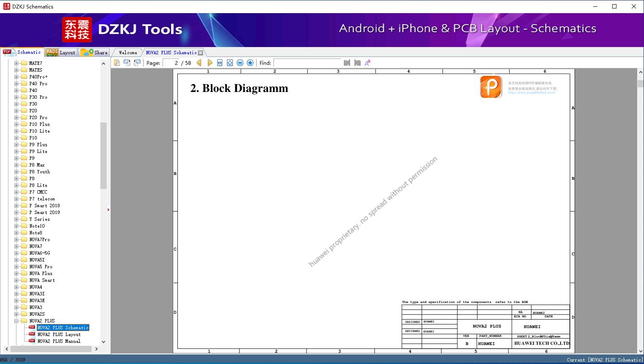This screenshot has width=644, height=364.
Task: Click the red side panel collapse arrow
Action: coord(108,210)
